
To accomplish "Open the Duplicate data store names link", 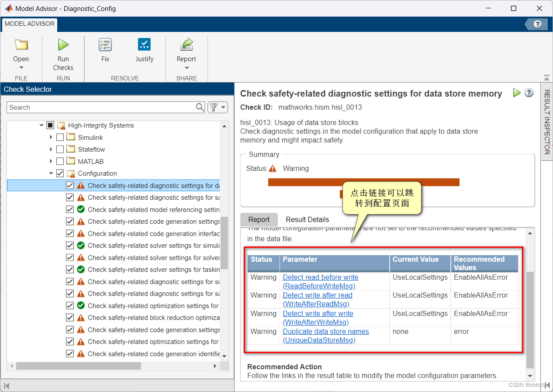I will [x=326, y=336].
